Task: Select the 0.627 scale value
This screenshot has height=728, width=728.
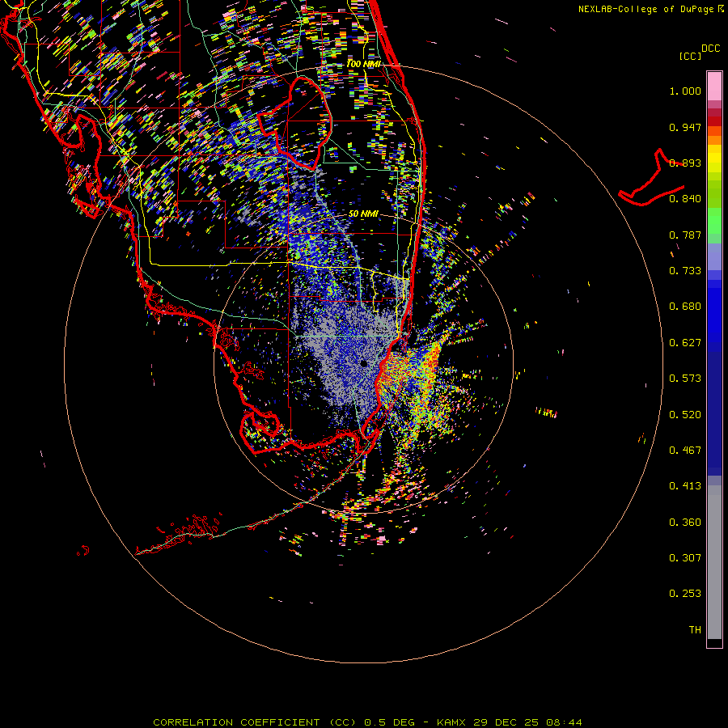Action: [685, 343]
